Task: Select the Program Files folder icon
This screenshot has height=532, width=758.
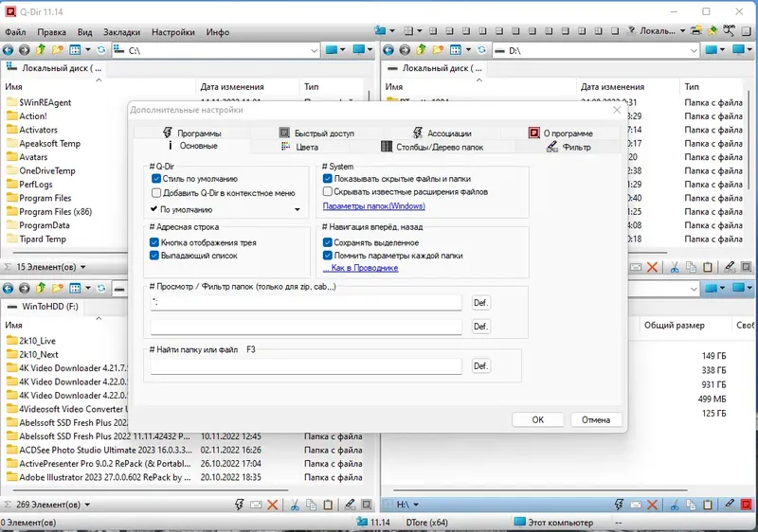Action: pos(12,198)
